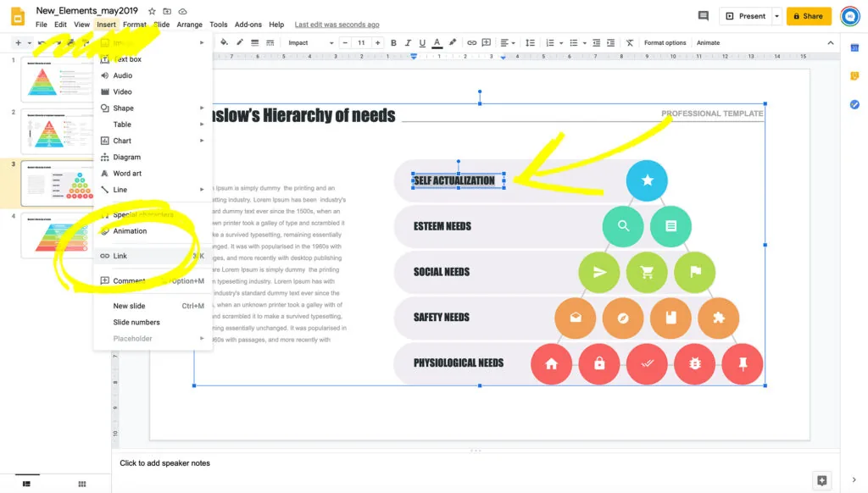Viewport: 868px width, 493px height.
Task: Click the Animate button
Action: 708,42
